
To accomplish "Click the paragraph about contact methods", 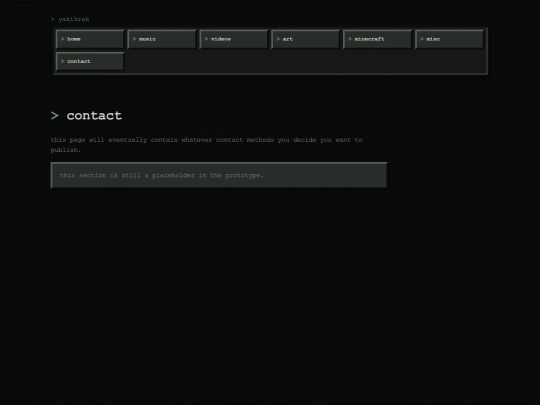I will (x=206, y=145).
